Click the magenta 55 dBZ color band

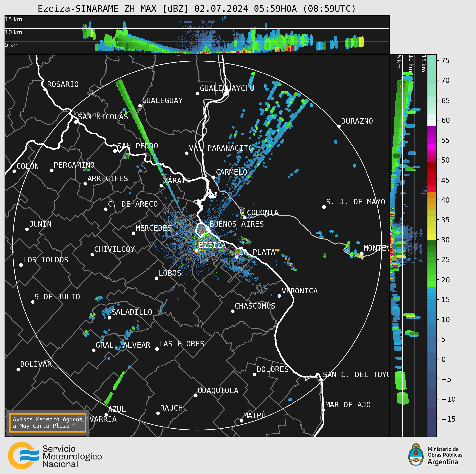[432, 141]
